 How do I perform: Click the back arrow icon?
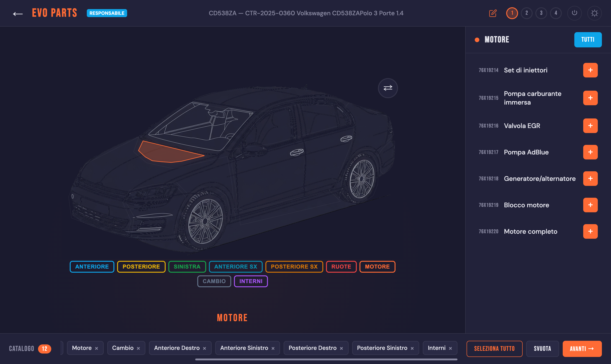pyautogui.click(x=18, y=14)
